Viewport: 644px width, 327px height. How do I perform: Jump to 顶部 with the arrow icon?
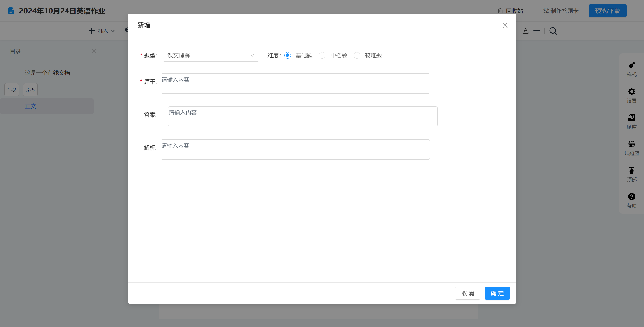tap(631, 174)
